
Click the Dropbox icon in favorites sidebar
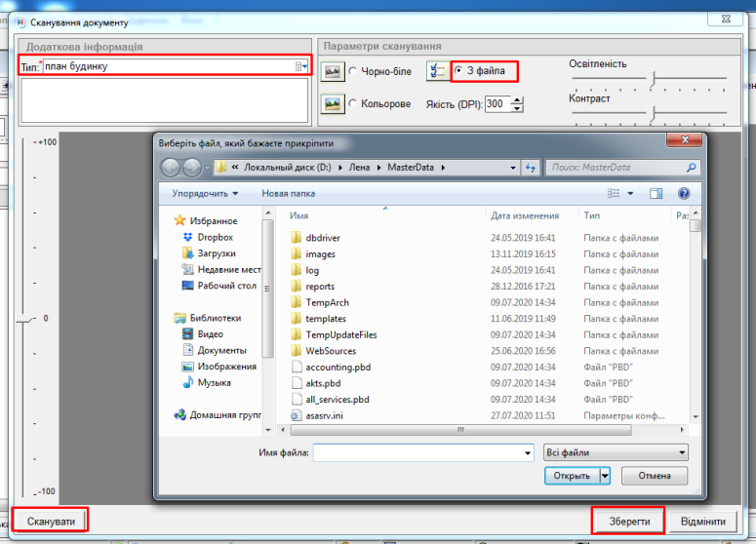(x=188, y=237)
